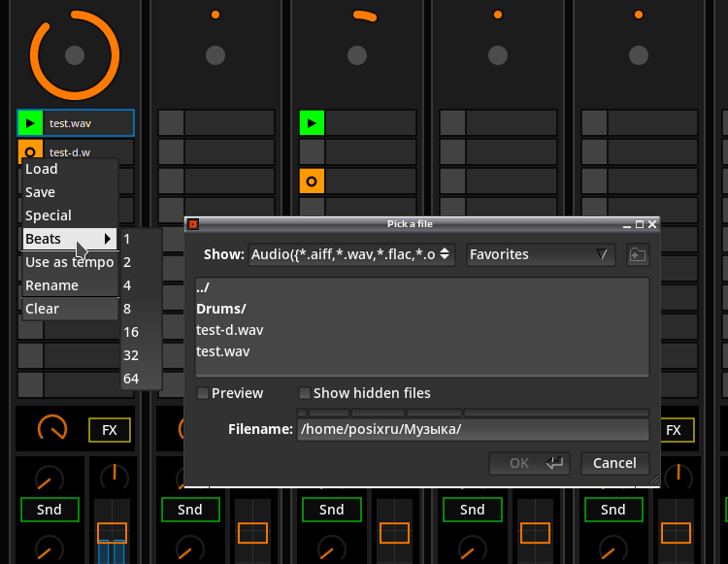Click the green play button in third track

[x=312, y=123]
